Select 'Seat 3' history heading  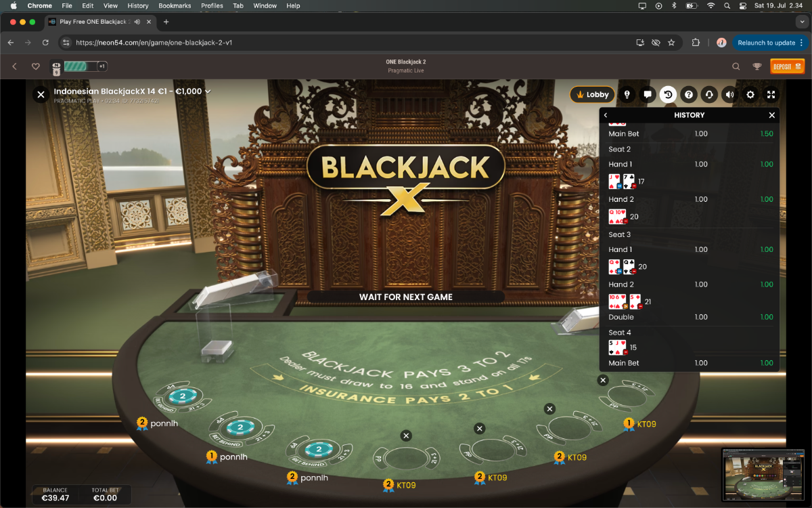coord(619,234)
